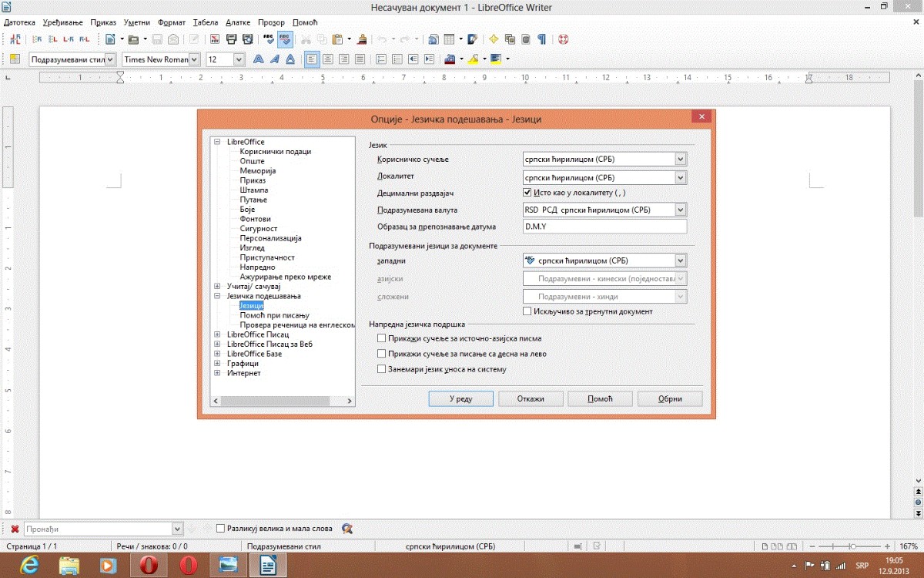Image resolution: width=924 pixels, height=578 pixels.
Task: Check 'Занемари језик уноса на систему' option
Action: [381, 369]
